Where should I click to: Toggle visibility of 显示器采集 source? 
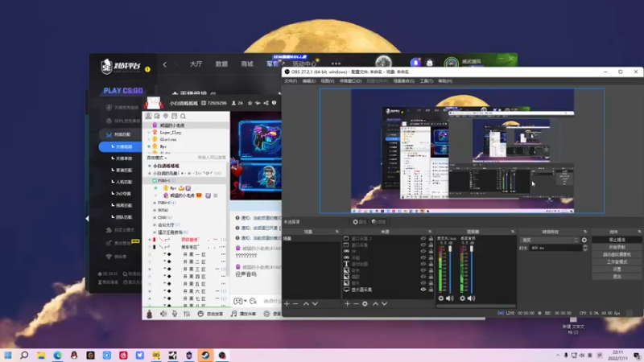(423, 290)
